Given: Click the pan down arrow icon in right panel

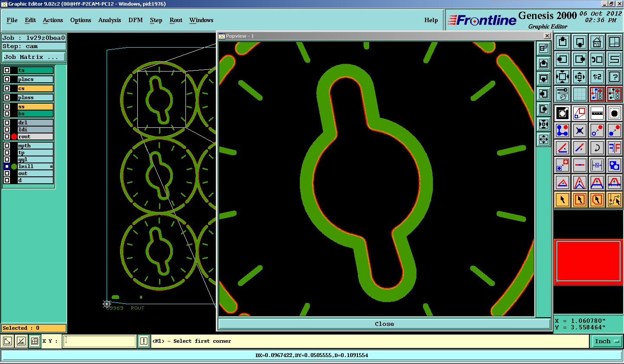Looking at the screenshot, I should click(x=580, y=42).
